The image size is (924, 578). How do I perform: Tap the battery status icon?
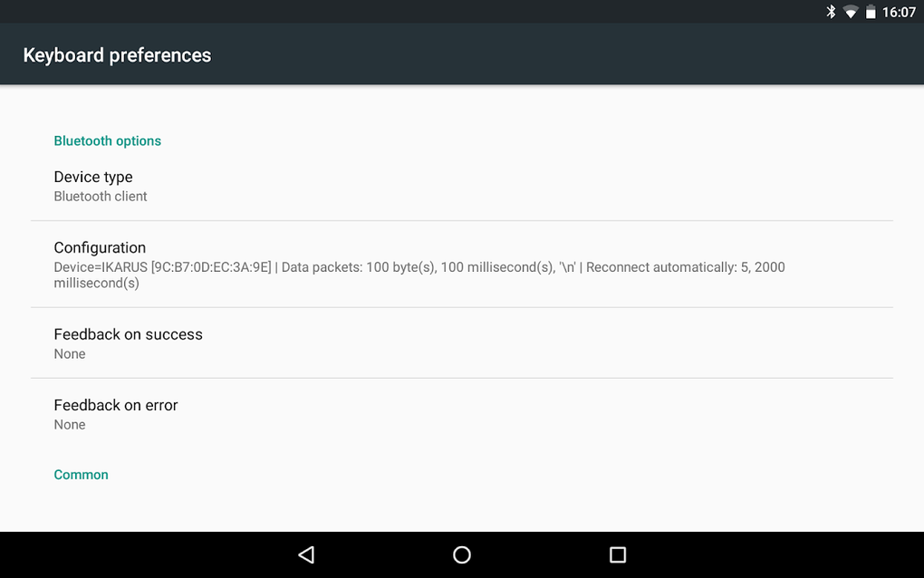coord(870,12)
